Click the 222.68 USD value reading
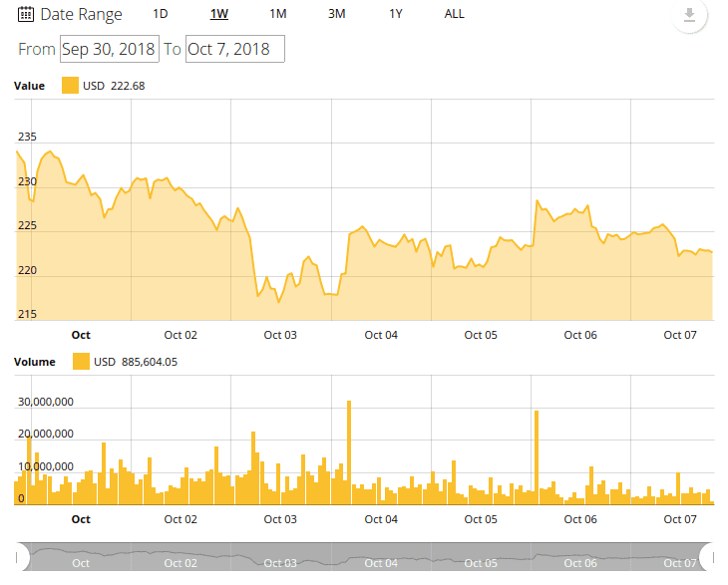728x585 pixels. (128, 86)
